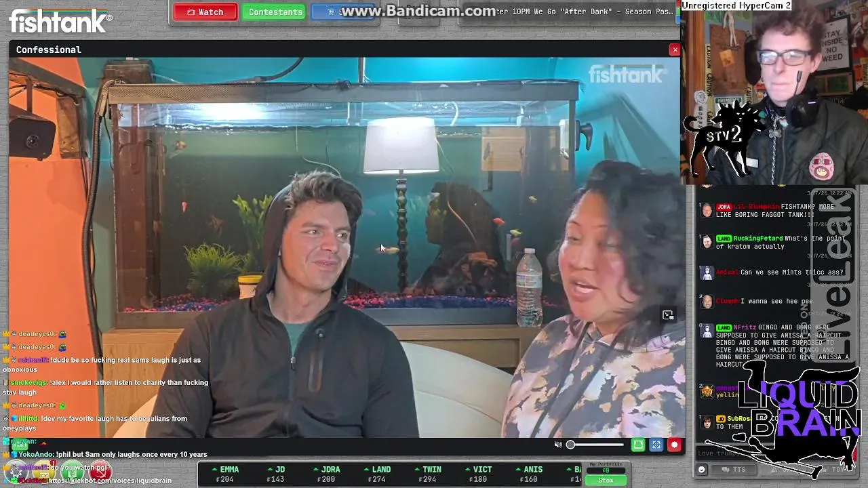The height and width of the screenshot is (488, 868).
Task: Open the shop cart tab
Action: [x=343, y=12]
